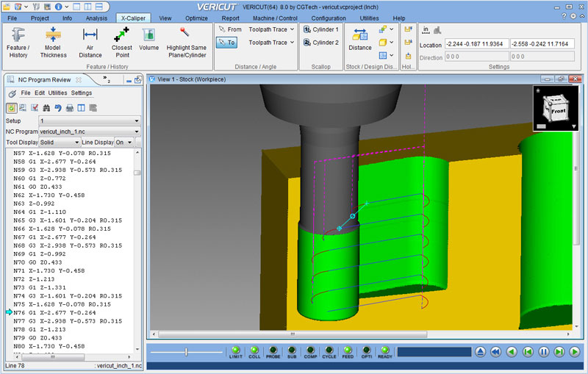
Task: Toggle the COLL collision indicator
Action: point(254,352)
